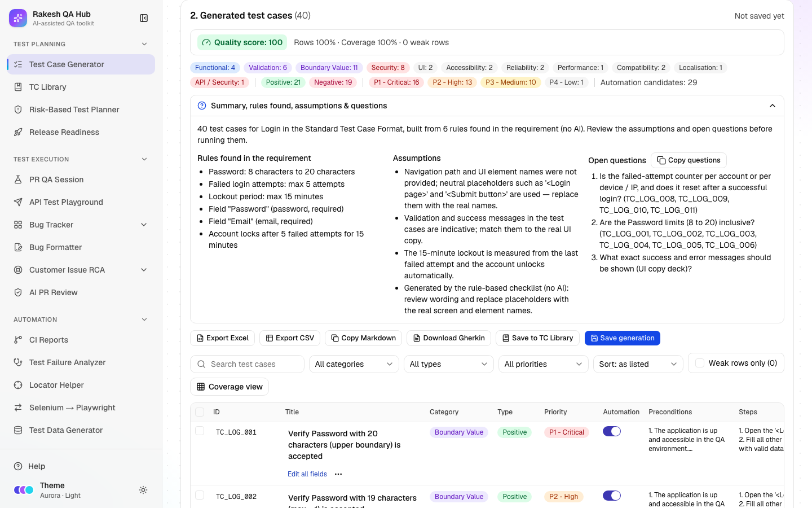This screenshot has height=508, width=812.
Task: Select the TC_LOG_001 row checkbox
Action: coord(200,431)
